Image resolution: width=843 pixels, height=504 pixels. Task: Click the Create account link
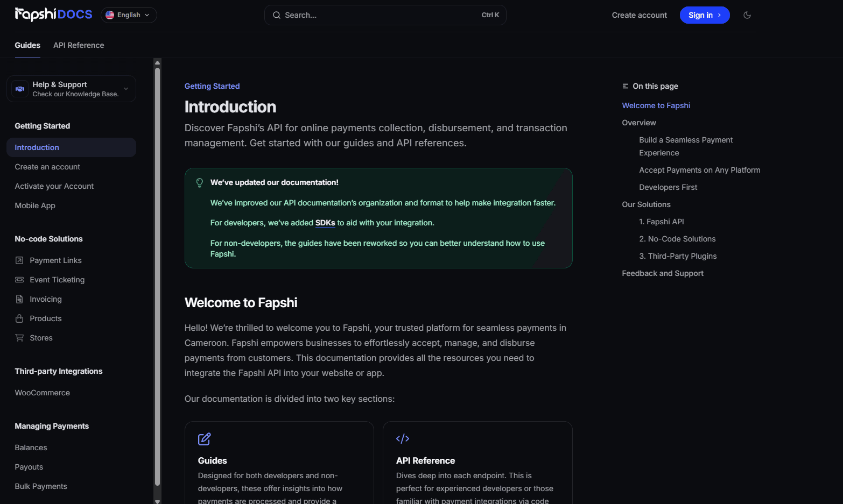(x=640, y=15)
